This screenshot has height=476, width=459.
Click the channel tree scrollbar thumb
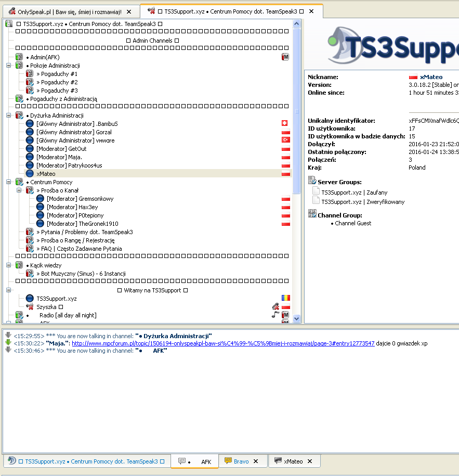(297, 111)
